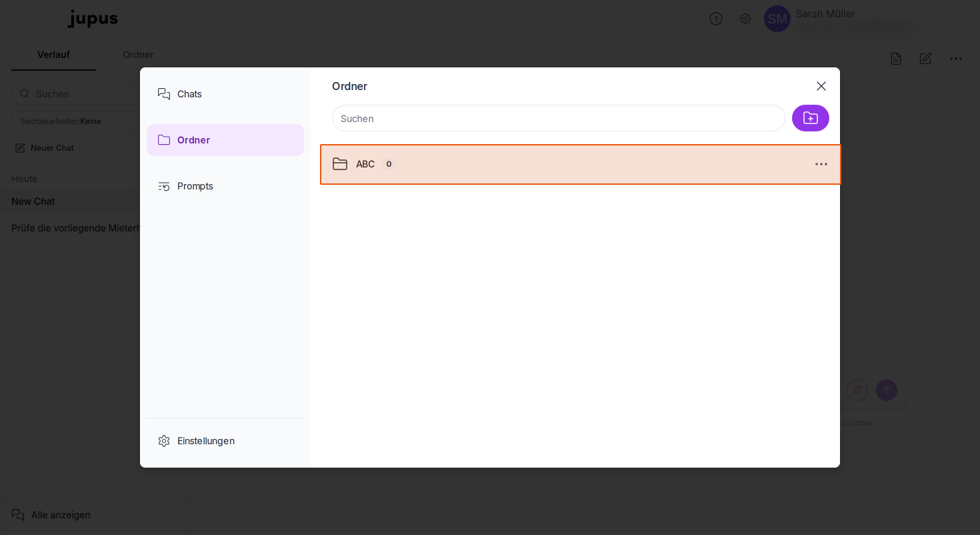Open the Prompts section
980x535 pixels.
[225, 186]
